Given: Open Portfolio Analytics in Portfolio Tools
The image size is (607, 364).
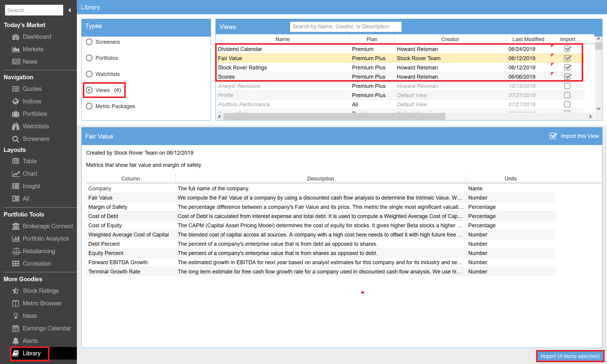Looking at the screenshot, I should pyautogui.click(x=46, y=239).
